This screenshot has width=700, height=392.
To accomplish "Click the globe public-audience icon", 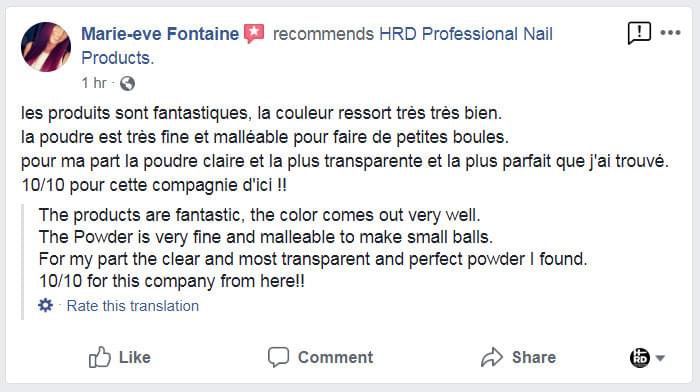I will (x=127, y=83).
